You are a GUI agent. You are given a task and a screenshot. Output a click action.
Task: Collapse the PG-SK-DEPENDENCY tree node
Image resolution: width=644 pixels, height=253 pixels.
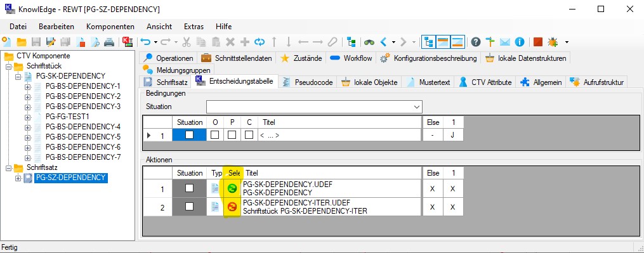pos(18,76)
